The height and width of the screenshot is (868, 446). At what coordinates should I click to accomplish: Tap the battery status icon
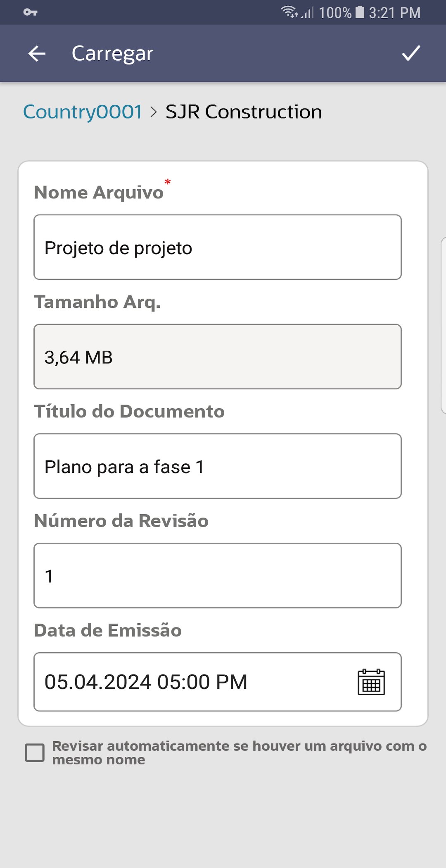[x=360, y=12]
